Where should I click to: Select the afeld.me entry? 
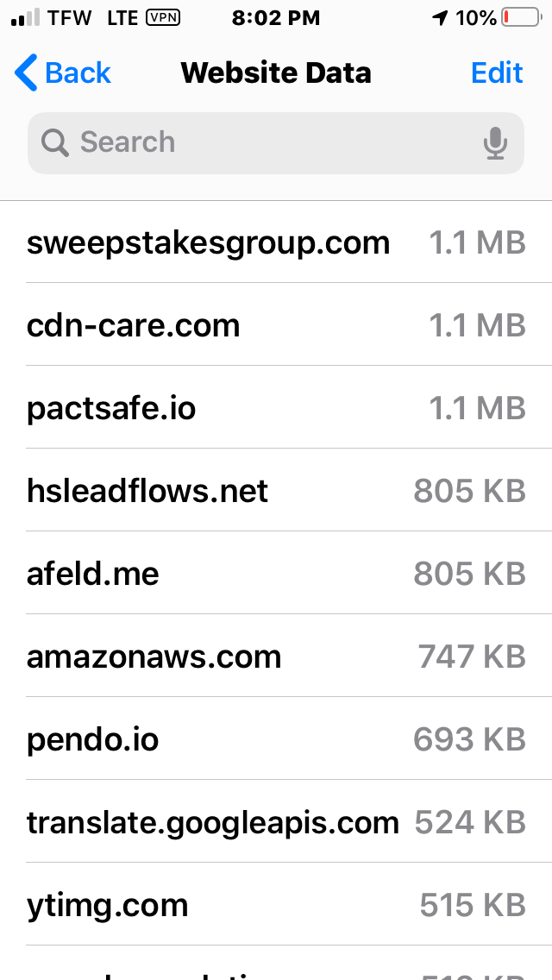coord(276,574)
